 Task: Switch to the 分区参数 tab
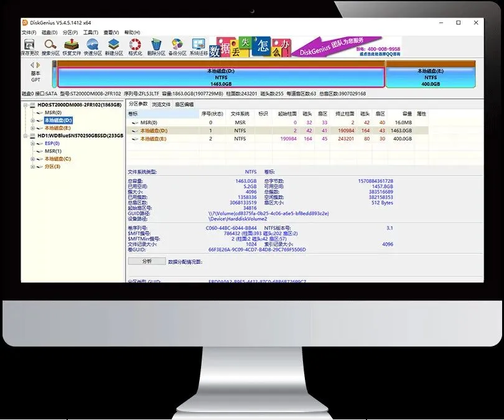click(138, 104)
